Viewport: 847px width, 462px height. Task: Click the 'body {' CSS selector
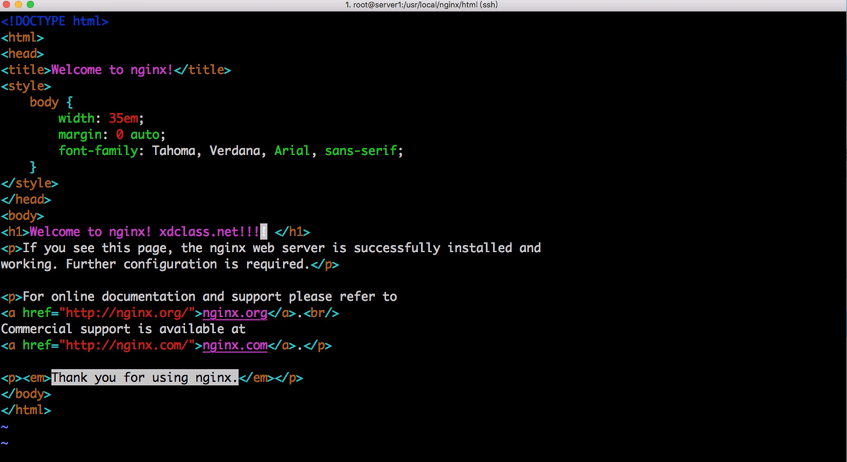click(x=51, y=102)
